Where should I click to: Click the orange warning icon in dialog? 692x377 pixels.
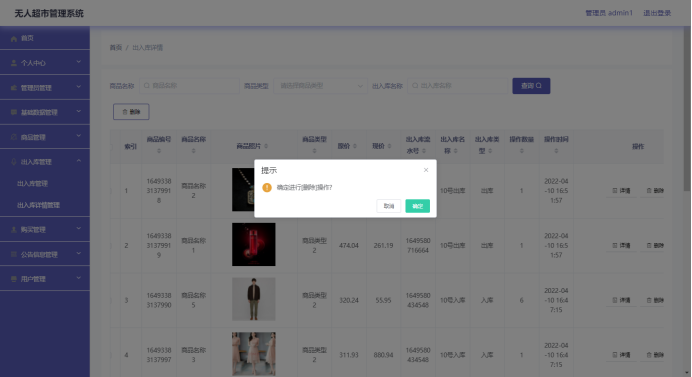[x=267, y=188]
